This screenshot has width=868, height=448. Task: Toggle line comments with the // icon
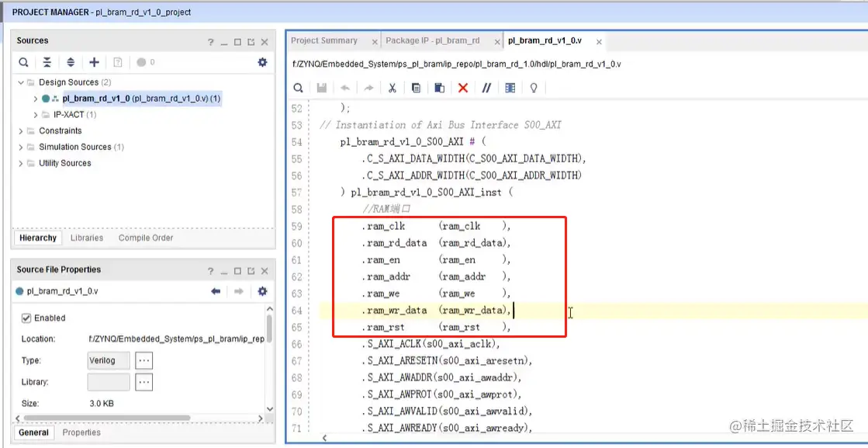pos(486,88)
